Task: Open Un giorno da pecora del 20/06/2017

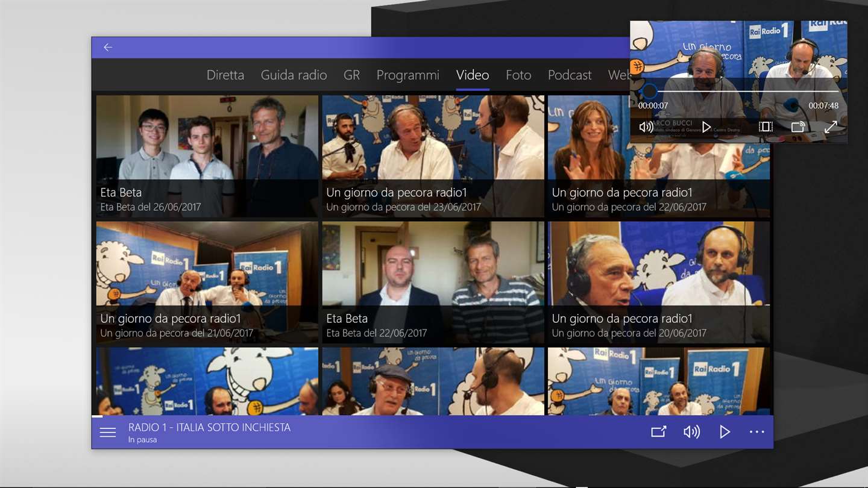Action: 659,283
